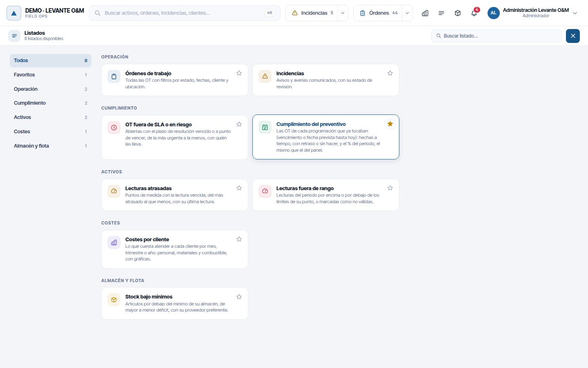This screenshot has width=588, height=368.
Task: Click the AL user avatar
Action: (x=493, y=13)
